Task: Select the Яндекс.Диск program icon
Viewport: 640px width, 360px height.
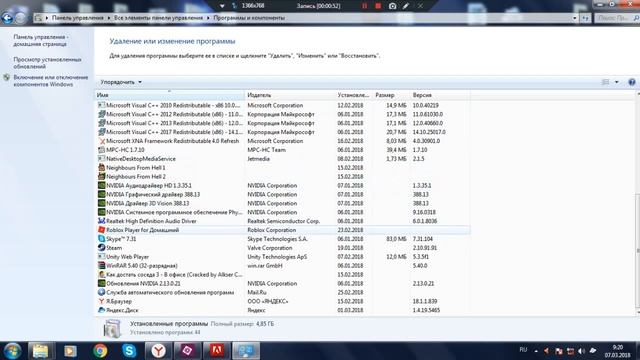Action: tap(101, 310)
